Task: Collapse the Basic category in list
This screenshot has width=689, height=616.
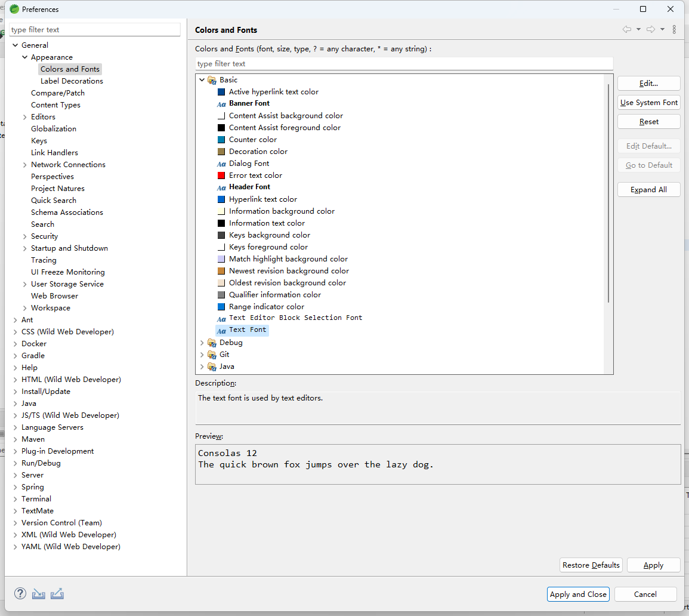Action: (202, 80)
